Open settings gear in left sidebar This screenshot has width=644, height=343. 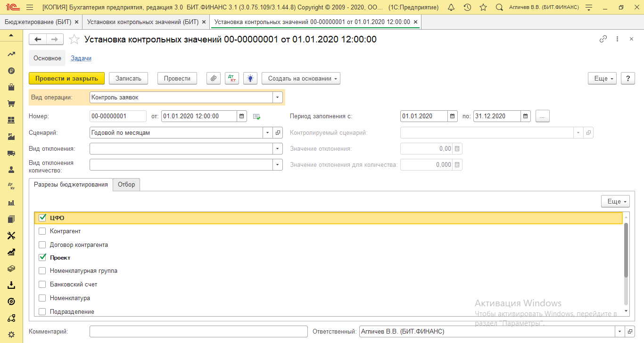(x=11, y=335)
